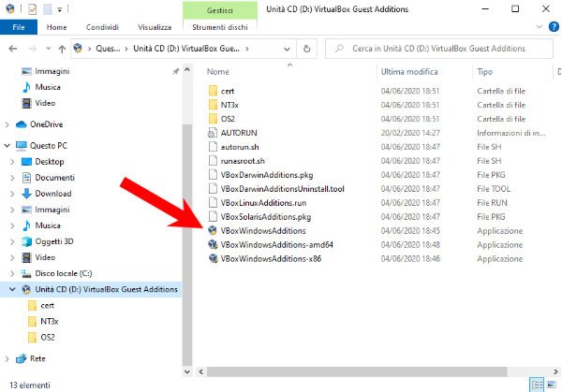Expand the OneDrive tree node
Image resolution: width=562 pixels, height=392 pixels.
coord(7,124)
